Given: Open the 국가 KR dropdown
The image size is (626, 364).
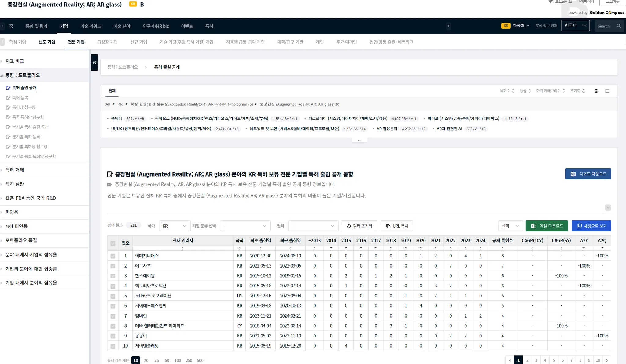Looking at the screenshot, I should (x=175, y=226).
